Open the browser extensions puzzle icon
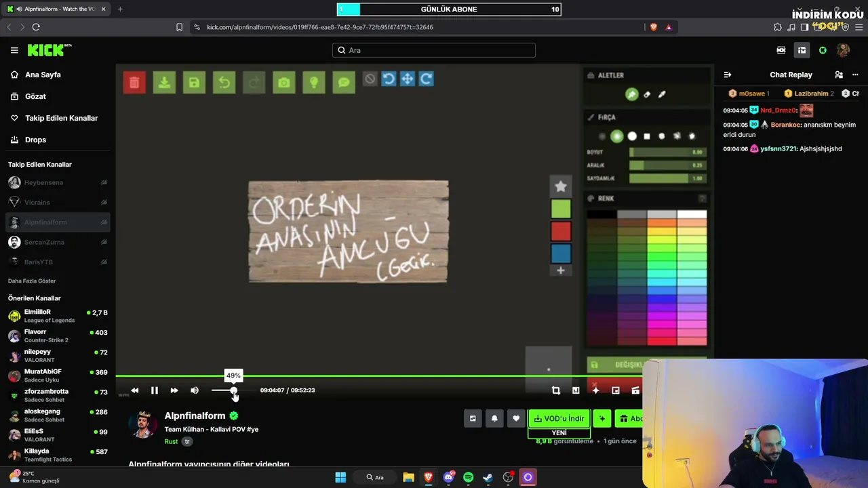868x488 pixels. (778, 27)
